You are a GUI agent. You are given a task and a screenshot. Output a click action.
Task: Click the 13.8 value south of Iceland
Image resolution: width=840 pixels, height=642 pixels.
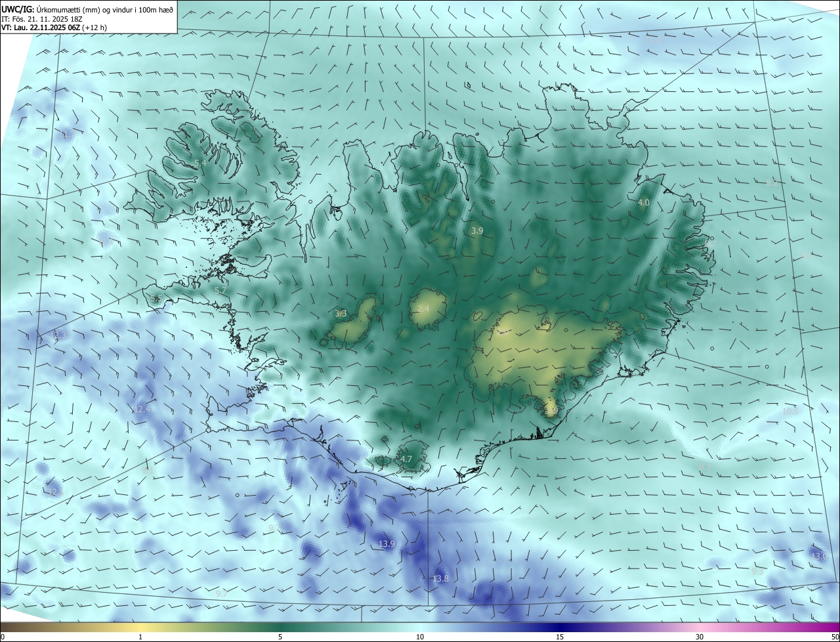pyautogui.click(x=441, y=579)
